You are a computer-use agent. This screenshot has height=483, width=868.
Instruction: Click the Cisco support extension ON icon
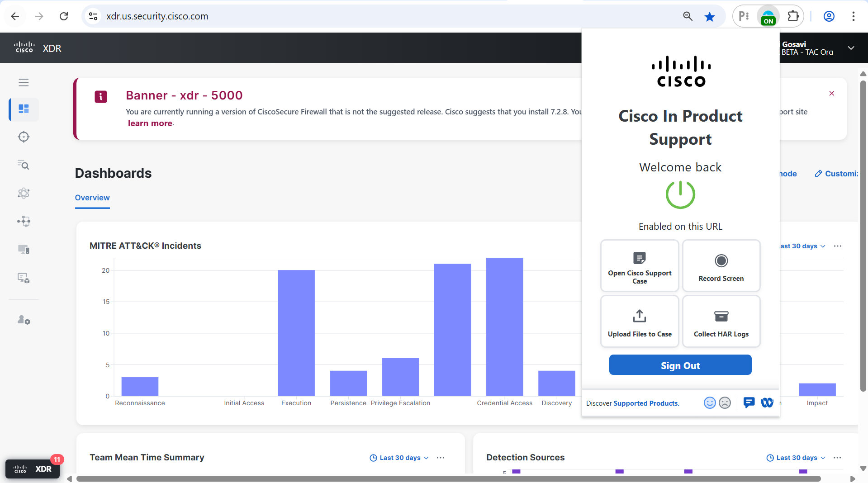[x=768, y=16]
